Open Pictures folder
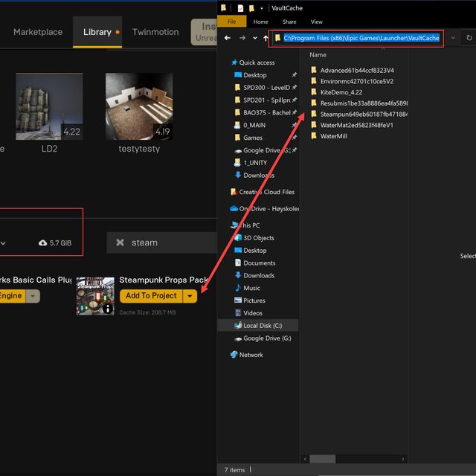 [254, 300]
